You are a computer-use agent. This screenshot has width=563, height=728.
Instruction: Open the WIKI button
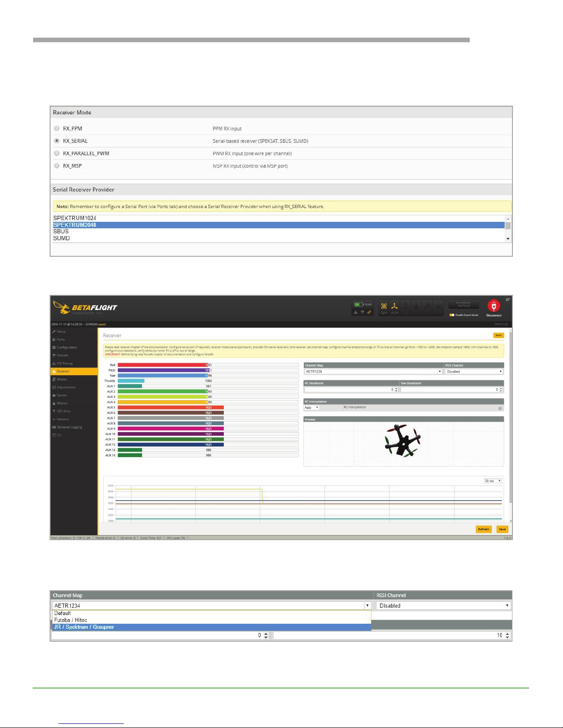tap(498, 335)
